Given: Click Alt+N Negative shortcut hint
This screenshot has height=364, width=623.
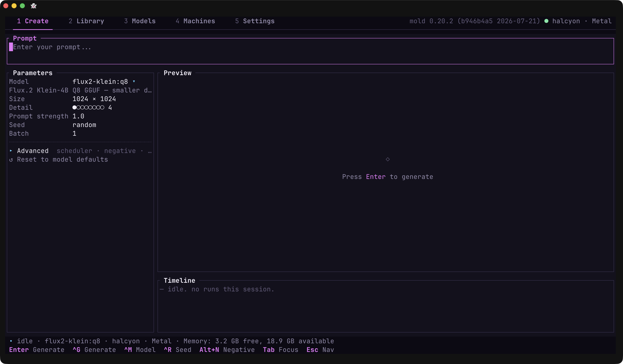Looking at the screenshot, I should (x=227, y=350).
